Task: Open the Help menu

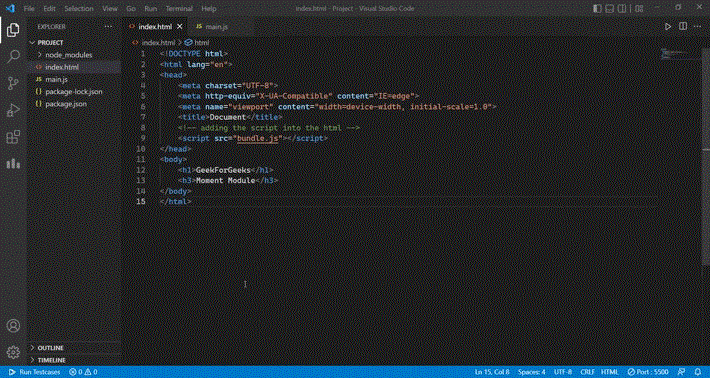Action: tap(208, 9)
